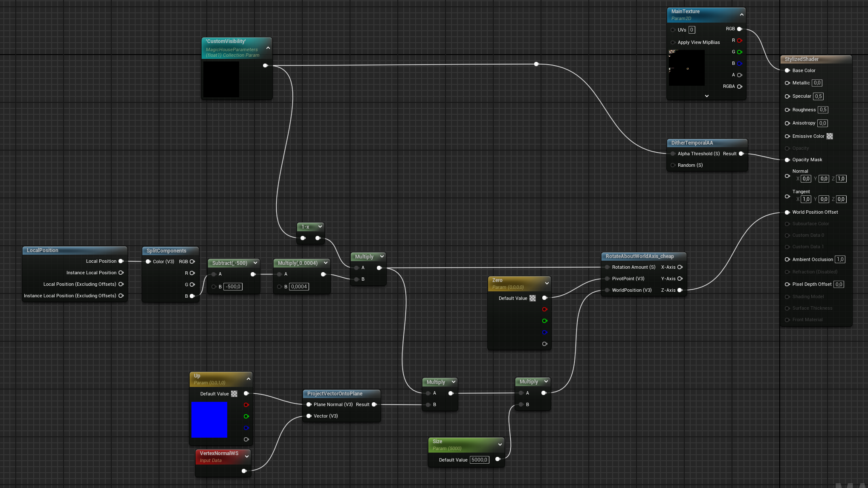The width and height of the screenshot is (868, 488).
Task: Click the VertexNormalWS output pin
Action: (244, 471)
